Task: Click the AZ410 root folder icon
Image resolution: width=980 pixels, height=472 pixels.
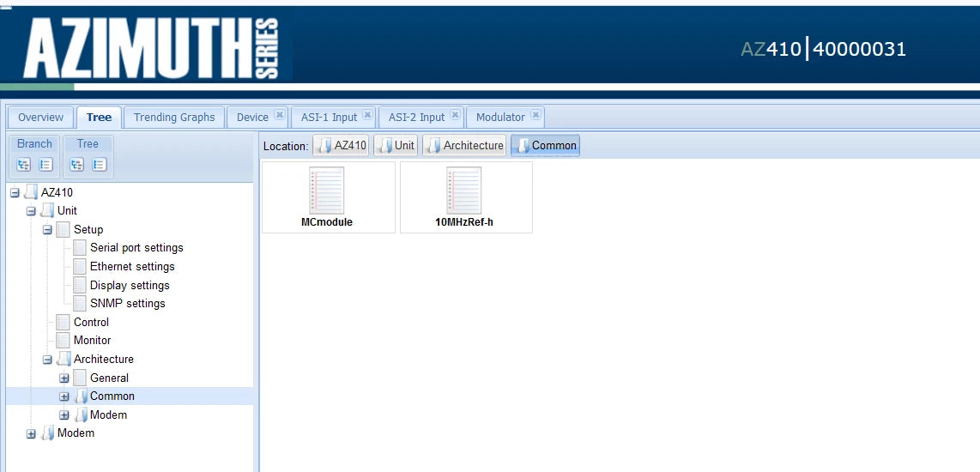Action: [x=31, y=193]
